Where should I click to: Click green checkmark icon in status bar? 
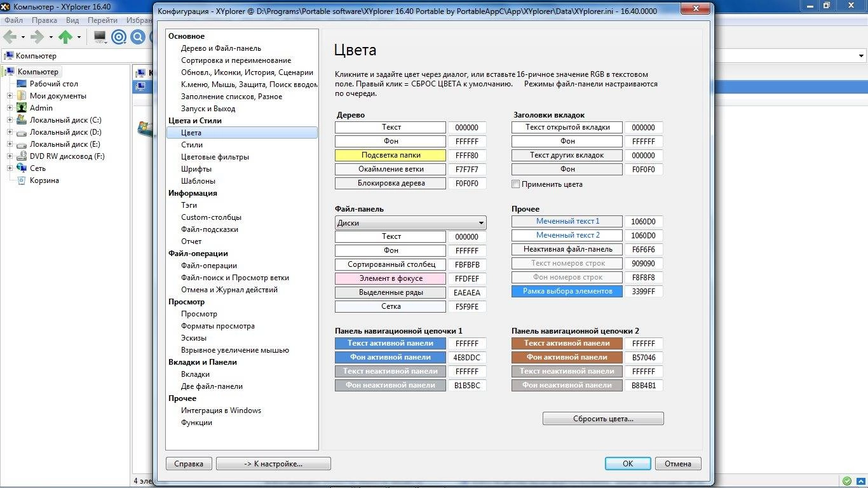point(847,481)
